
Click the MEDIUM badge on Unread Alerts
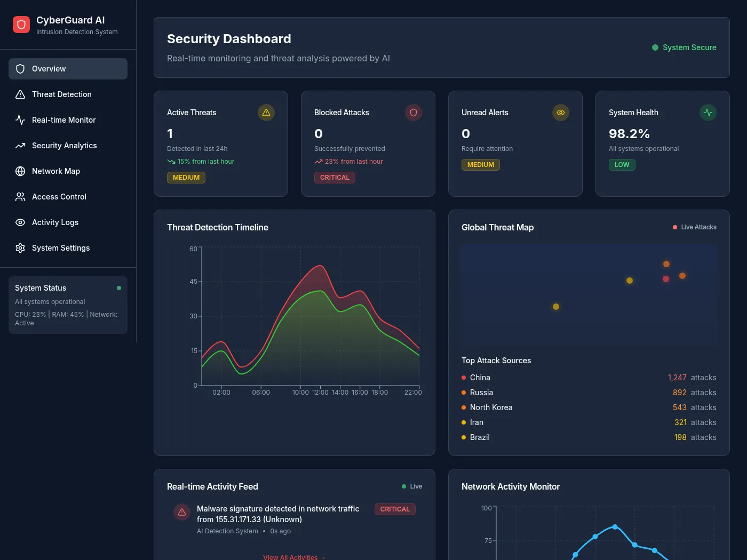point(481,165)
